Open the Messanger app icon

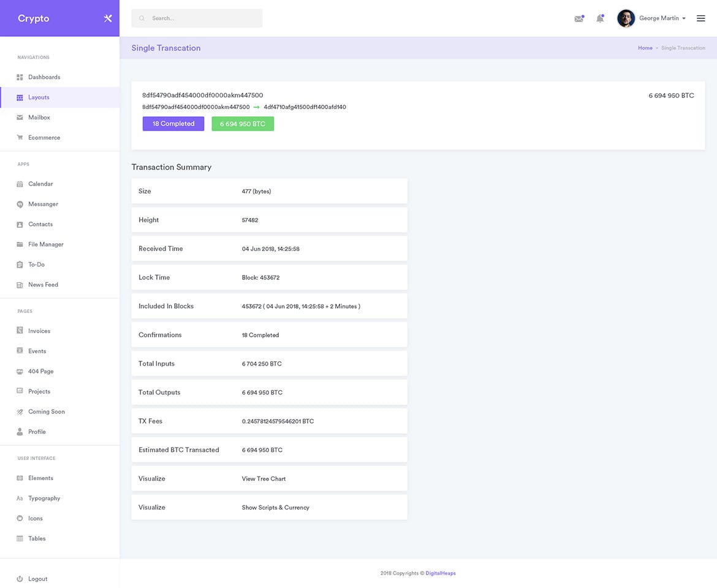[19, 204]
